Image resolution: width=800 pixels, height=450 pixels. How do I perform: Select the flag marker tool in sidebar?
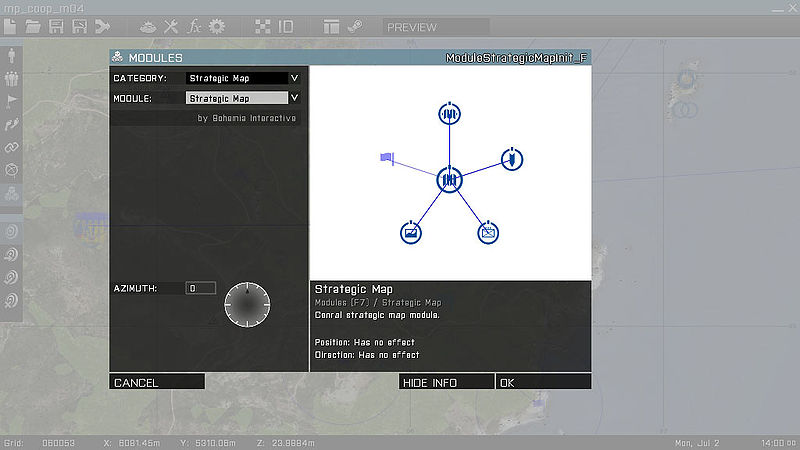12,101
